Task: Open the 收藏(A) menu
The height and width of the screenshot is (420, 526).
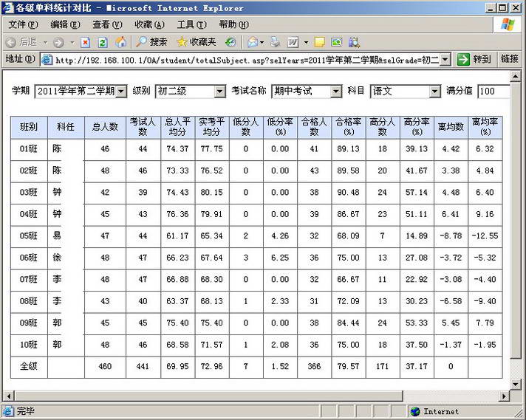Action: pos(149,24)
